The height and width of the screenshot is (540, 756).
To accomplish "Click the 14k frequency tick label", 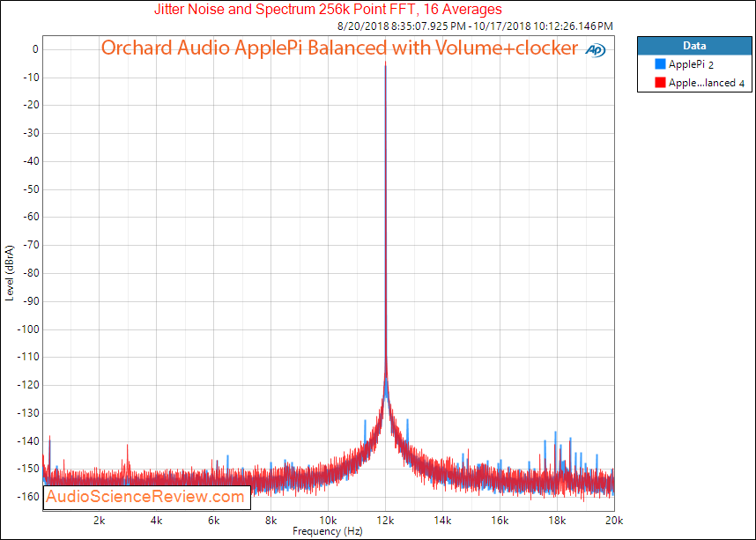I will pos(442,521).
